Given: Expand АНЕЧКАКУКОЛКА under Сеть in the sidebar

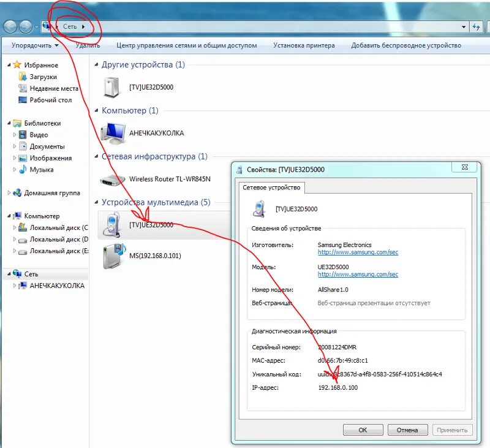Looking at the screenshot, I should click(14, 285).
